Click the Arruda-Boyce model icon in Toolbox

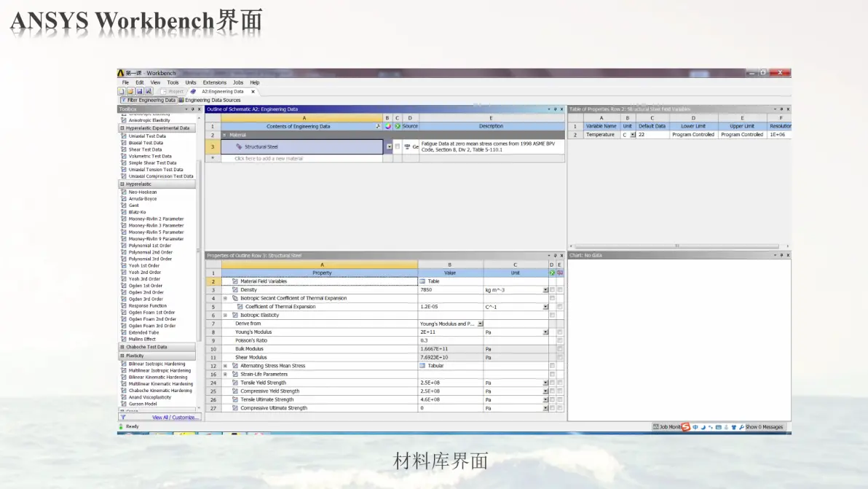(x=124, y=199)
